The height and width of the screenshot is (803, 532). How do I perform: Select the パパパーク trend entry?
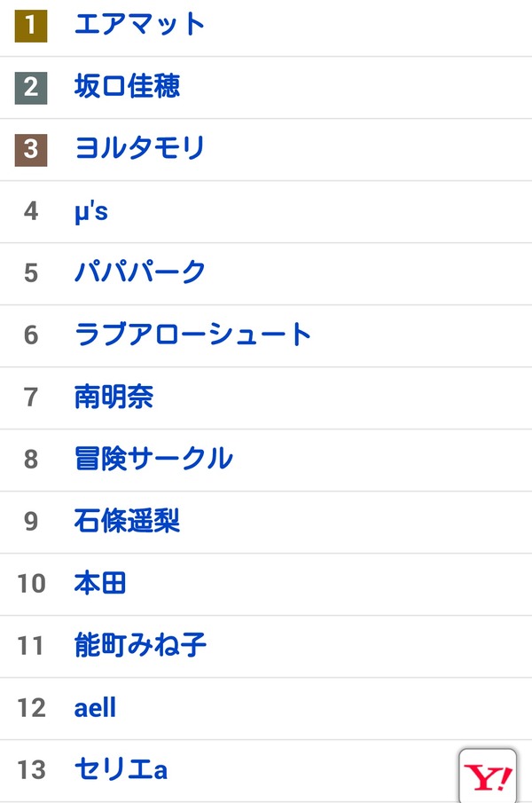(140, 272)
